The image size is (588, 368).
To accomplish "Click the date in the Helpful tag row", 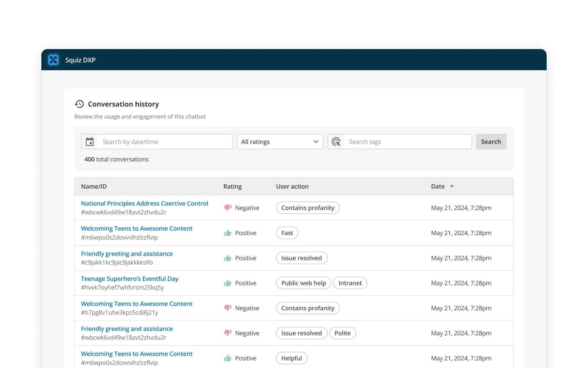I will coord(461,358).
